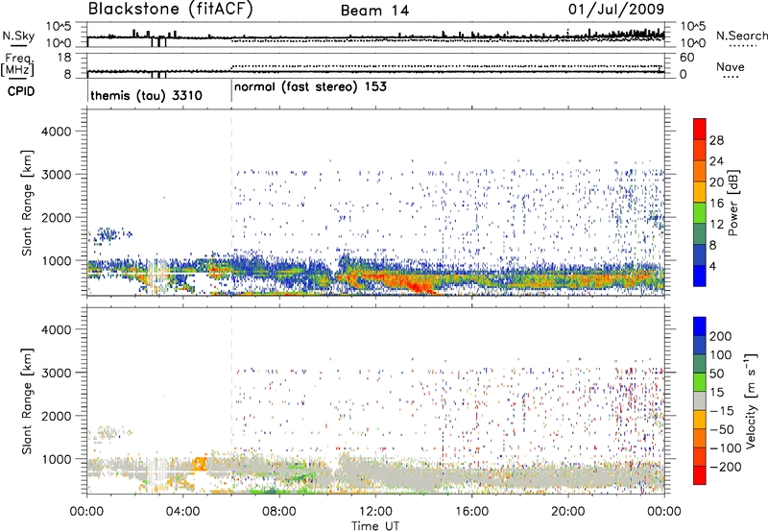Image resolution: width=768 pixels, height=532 pixels.
Task: Click the '50' velocity scale value
Action: coord(716,374)
